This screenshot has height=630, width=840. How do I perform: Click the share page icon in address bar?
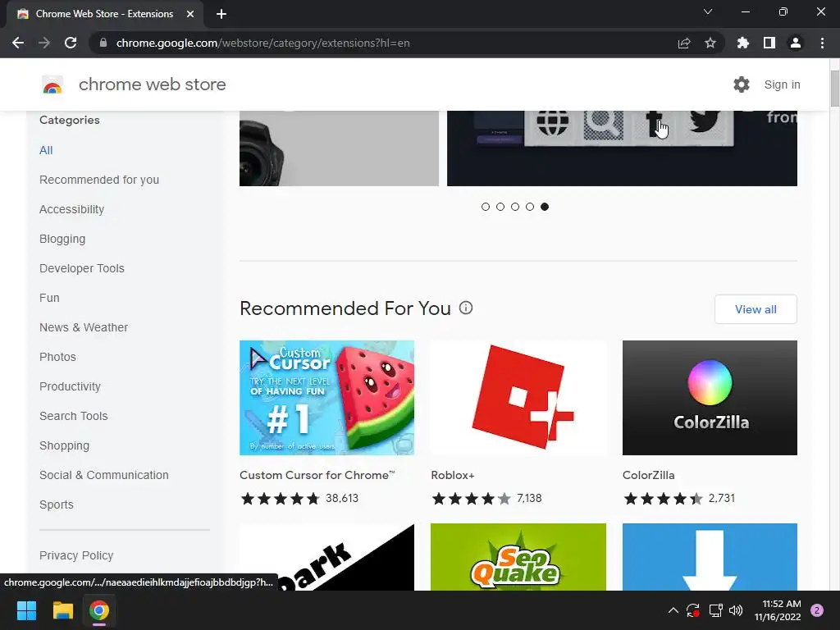pyautogui.click(x=684, y=43)
